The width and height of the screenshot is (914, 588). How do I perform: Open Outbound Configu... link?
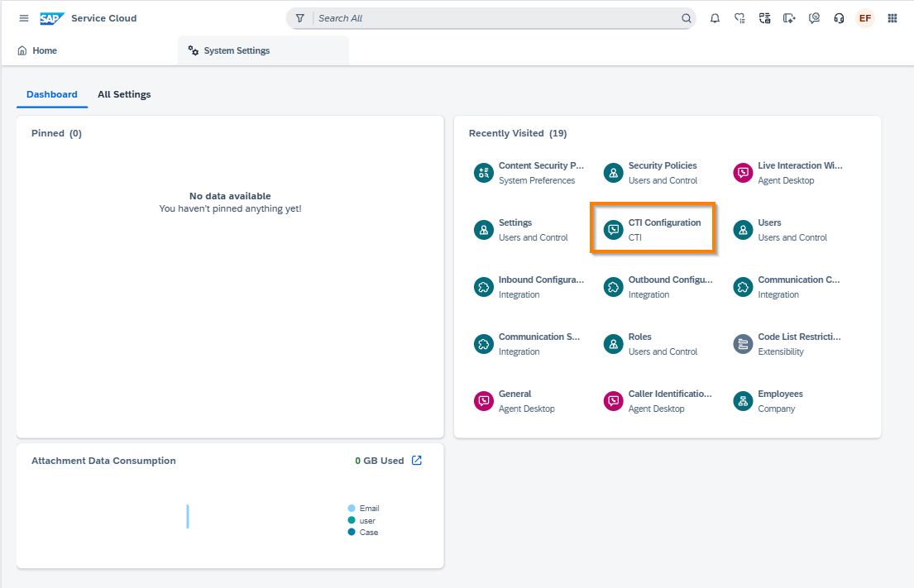[670, 280]
